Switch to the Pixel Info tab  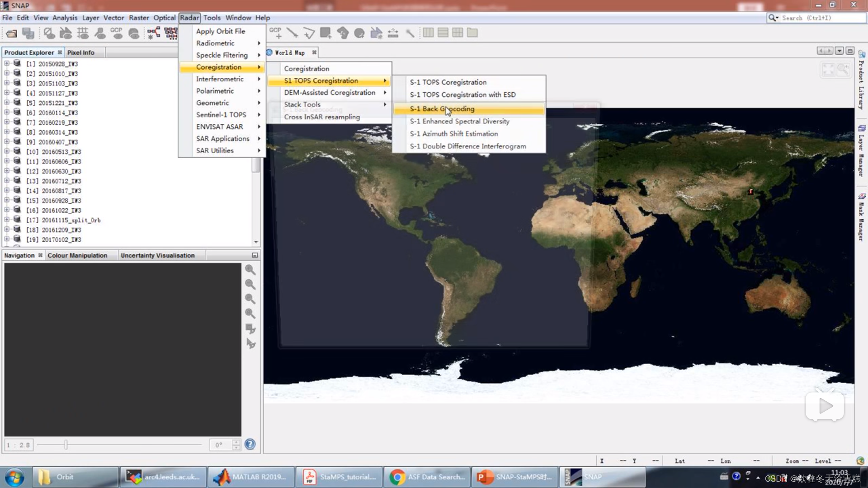point(80,53)
